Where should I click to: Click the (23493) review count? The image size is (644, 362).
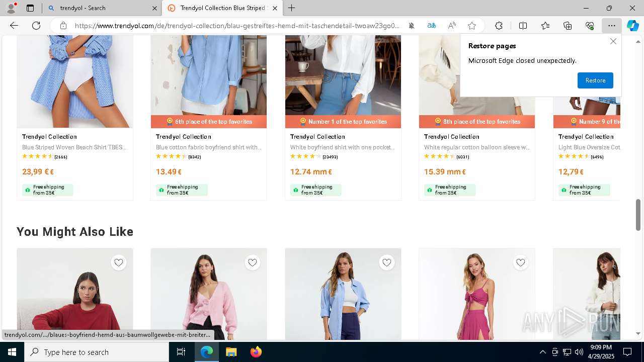[330, 157]
